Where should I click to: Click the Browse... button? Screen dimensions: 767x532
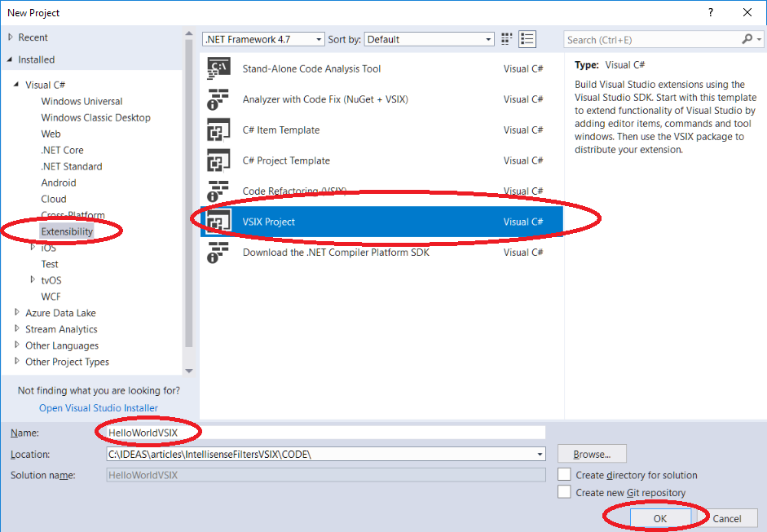pos(592,455)
